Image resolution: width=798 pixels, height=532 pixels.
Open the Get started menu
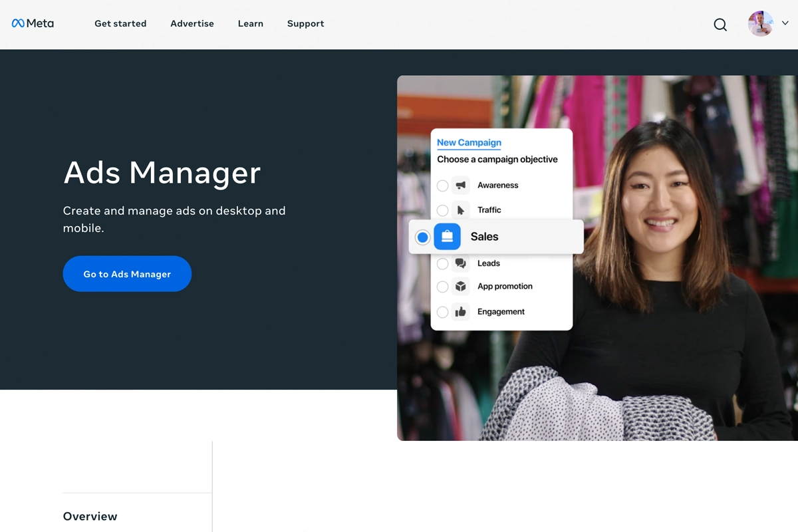(120, 23)
